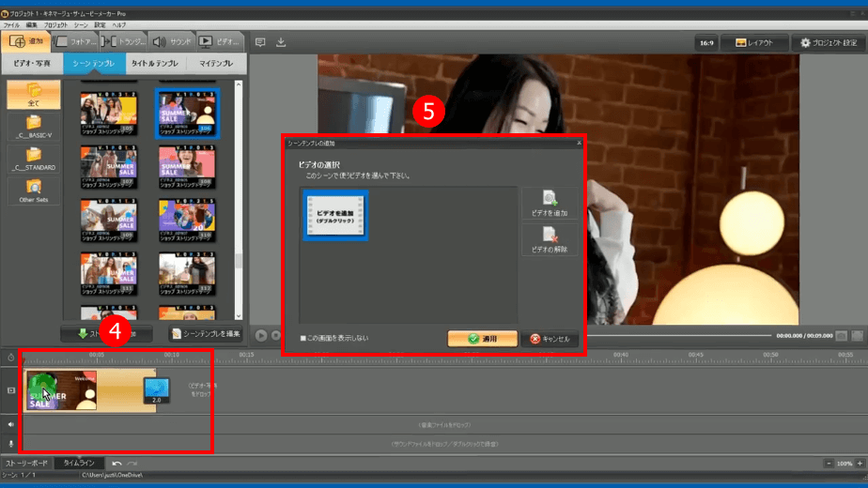Open the プロジェクト menu
Screen dimensions: 868x488
pyautogui.click(x=55, y=25)
